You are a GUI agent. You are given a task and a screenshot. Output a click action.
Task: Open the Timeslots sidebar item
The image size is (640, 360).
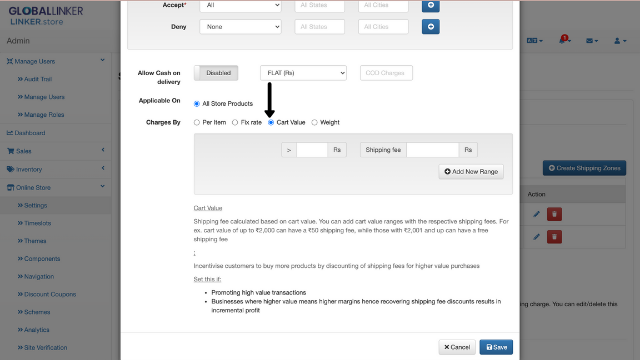click(x=34, y=223)
